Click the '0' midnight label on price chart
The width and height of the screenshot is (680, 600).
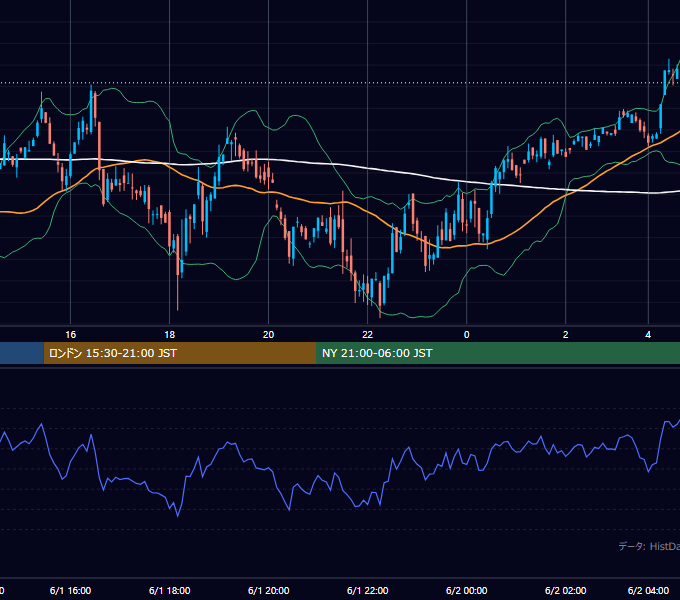(x=467, y=335)
